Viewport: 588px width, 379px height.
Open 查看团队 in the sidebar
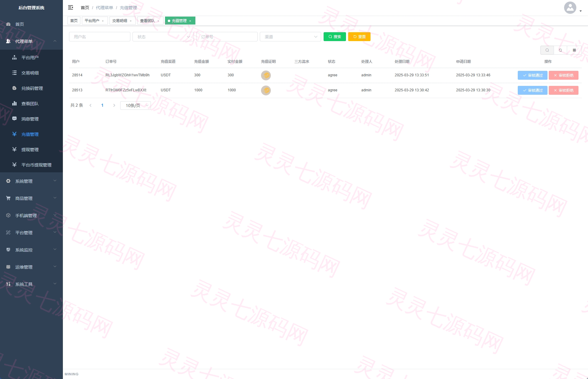pyautogui.click(x=31, y=103)
